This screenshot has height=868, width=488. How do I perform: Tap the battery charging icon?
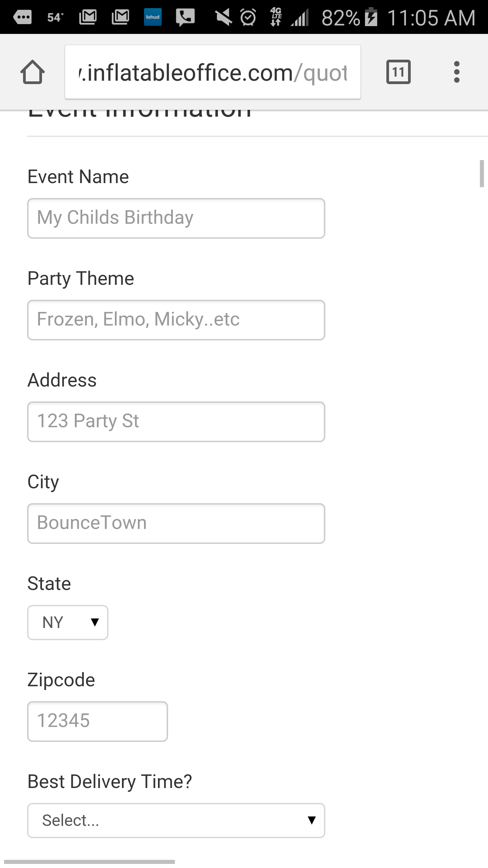pos(371,17)
